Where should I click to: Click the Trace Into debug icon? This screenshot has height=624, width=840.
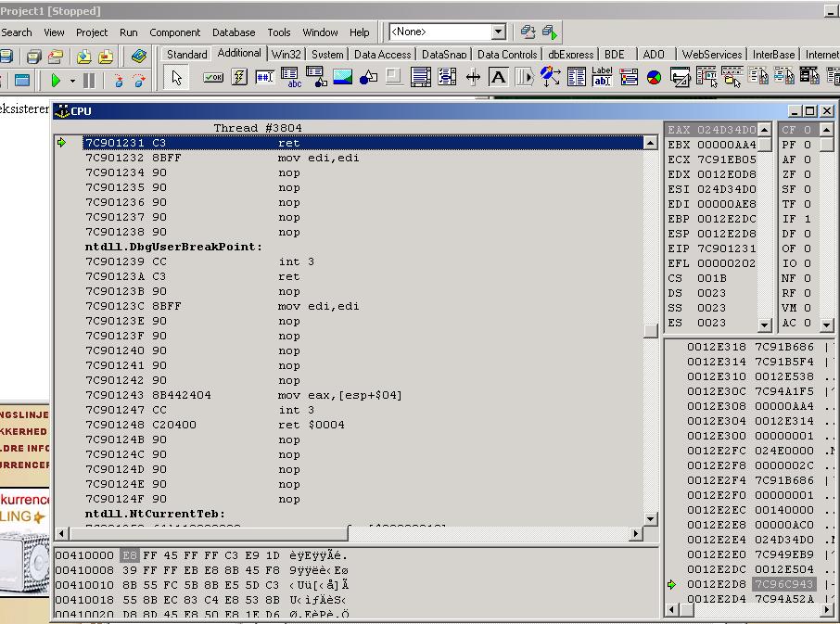118,81
